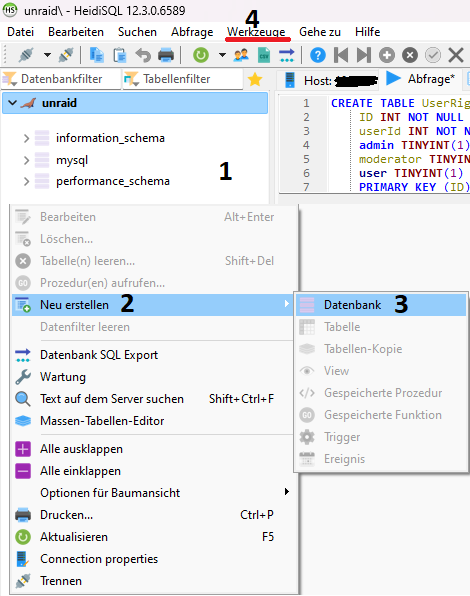Open the Bearbeiten menu in menu bar

pos(76,32)
